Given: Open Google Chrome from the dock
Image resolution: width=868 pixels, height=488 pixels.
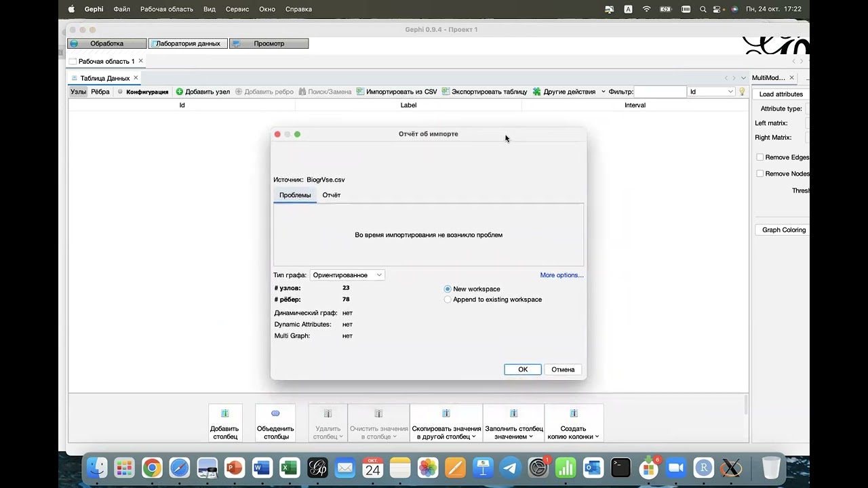Looking at the screenshot, I should click(152, 468).
